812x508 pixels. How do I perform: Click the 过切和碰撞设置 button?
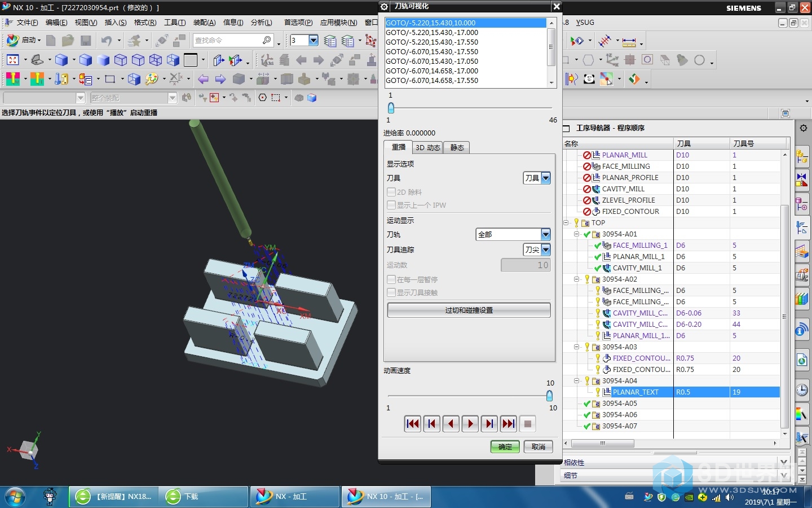point(469,310)
